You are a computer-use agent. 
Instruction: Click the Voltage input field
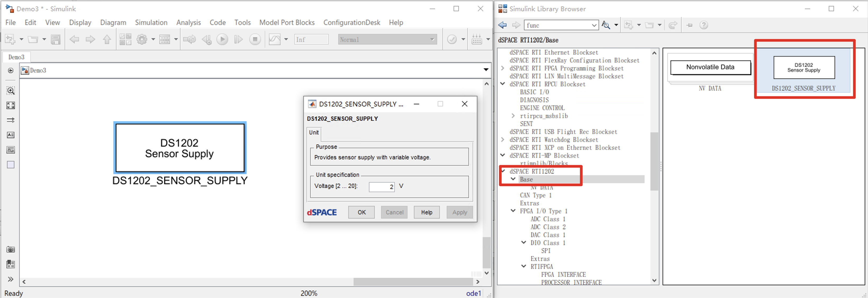[381, 186]
